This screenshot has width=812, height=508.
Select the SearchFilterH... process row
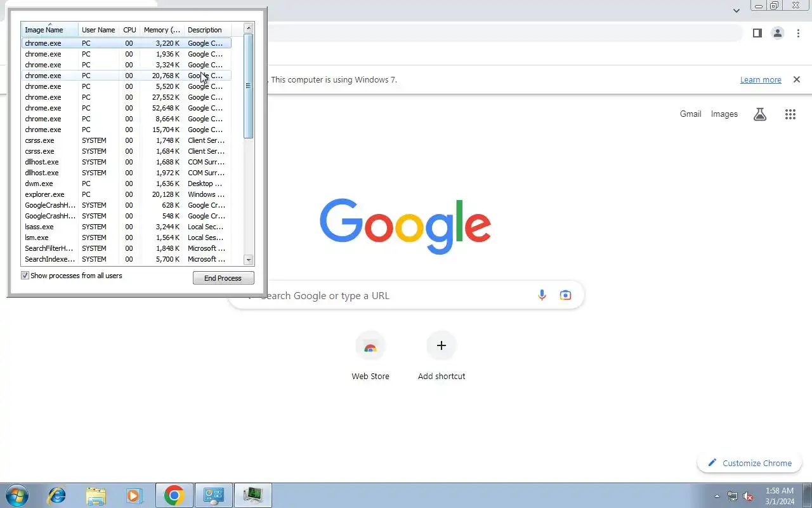126,248
